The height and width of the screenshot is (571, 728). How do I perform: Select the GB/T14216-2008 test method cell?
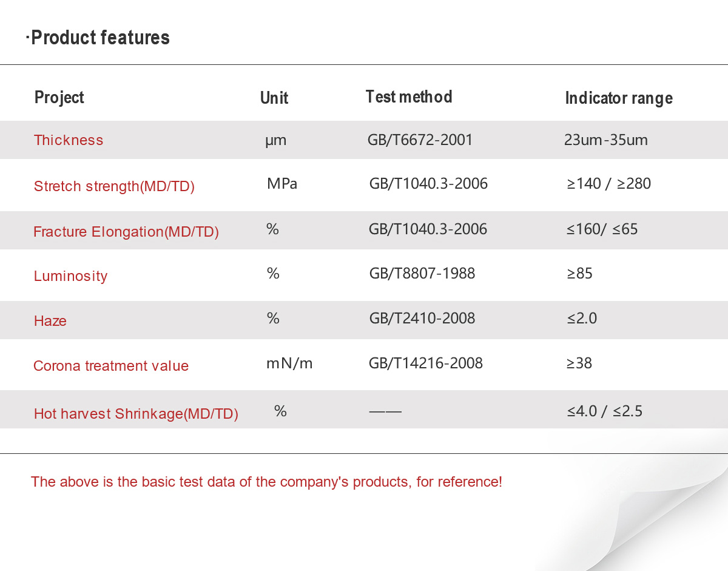point(426,363)
